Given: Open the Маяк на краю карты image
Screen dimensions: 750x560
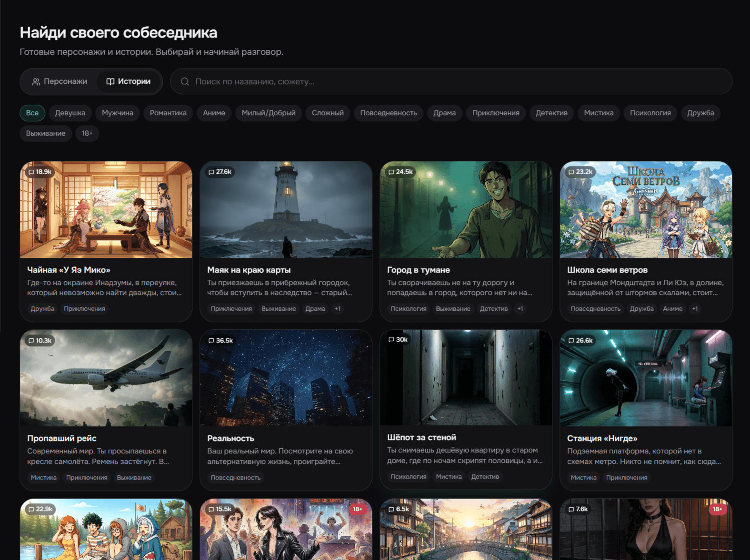Looking at the screenshot, I should click(x=286, y=210).
